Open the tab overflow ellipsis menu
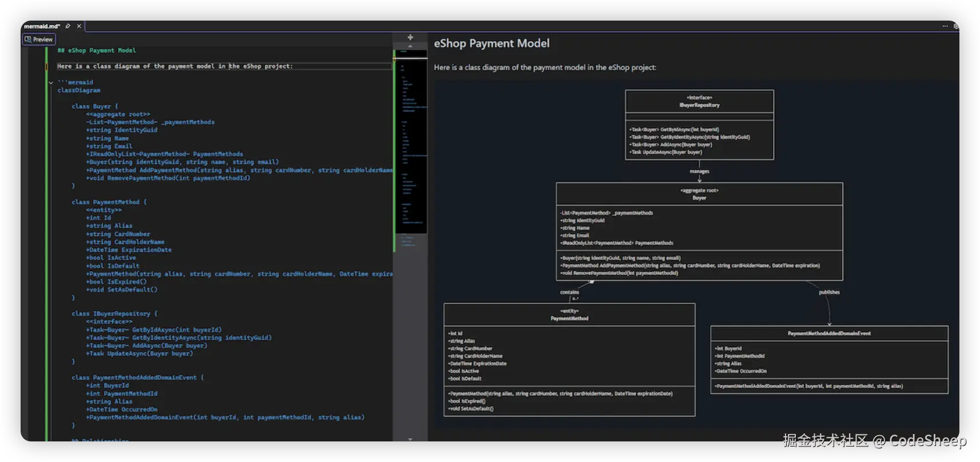 (945, 26)
